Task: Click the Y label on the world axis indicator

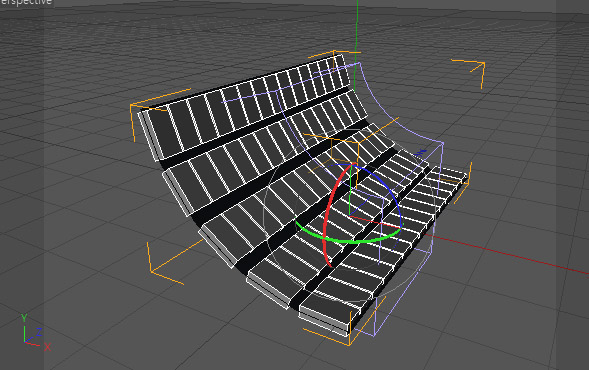Action: [24, 318]
